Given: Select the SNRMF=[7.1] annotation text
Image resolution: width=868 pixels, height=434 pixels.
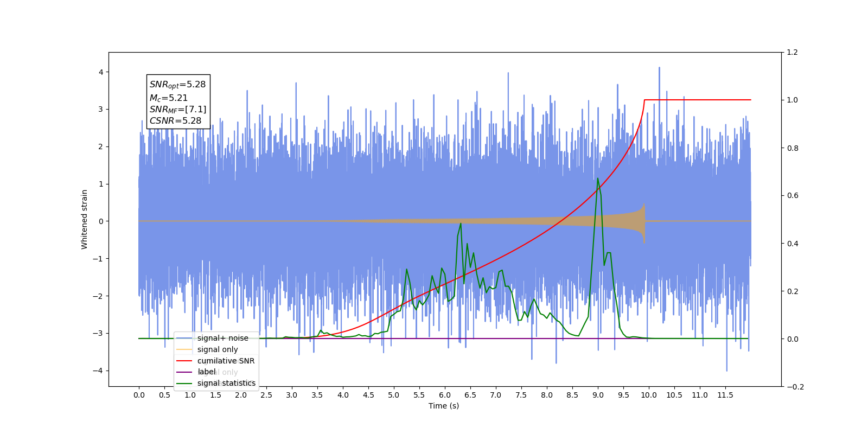Looking at the screenshot, I should coord(178,110).
